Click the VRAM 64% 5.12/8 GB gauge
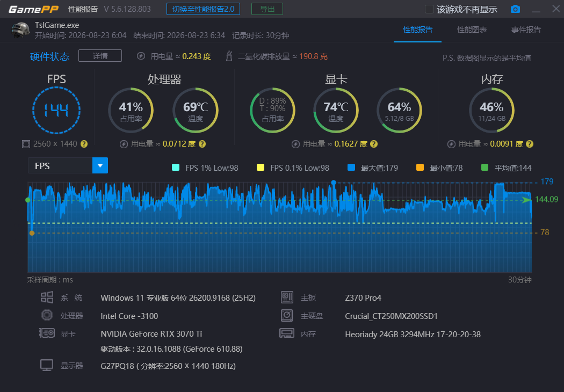 [x=399, y=110]
